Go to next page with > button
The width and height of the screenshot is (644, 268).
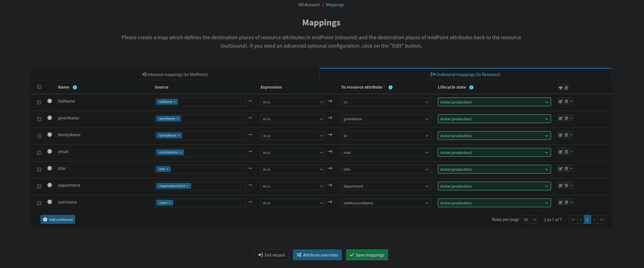click(594, 220)
